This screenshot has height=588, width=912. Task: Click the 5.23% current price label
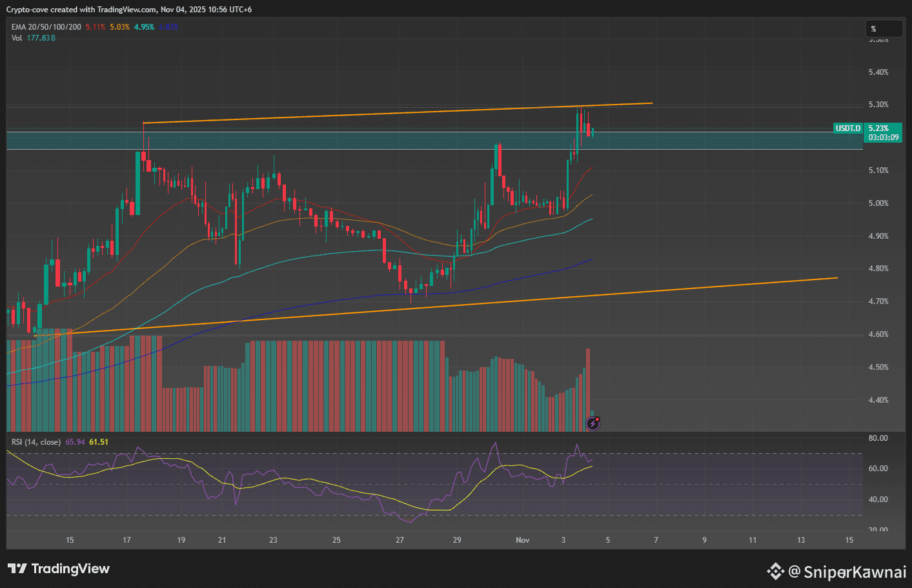click(878, 128)
